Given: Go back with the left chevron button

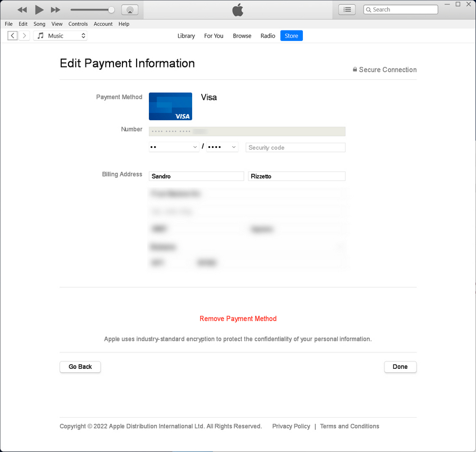Looking at the screenshot, I should [12, 35].
